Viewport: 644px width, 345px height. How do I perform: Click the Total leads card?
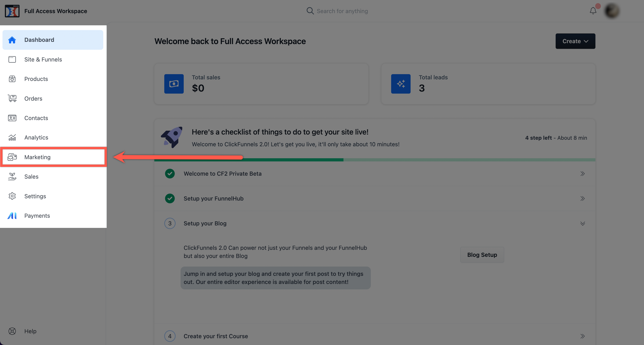click(488, 84)
